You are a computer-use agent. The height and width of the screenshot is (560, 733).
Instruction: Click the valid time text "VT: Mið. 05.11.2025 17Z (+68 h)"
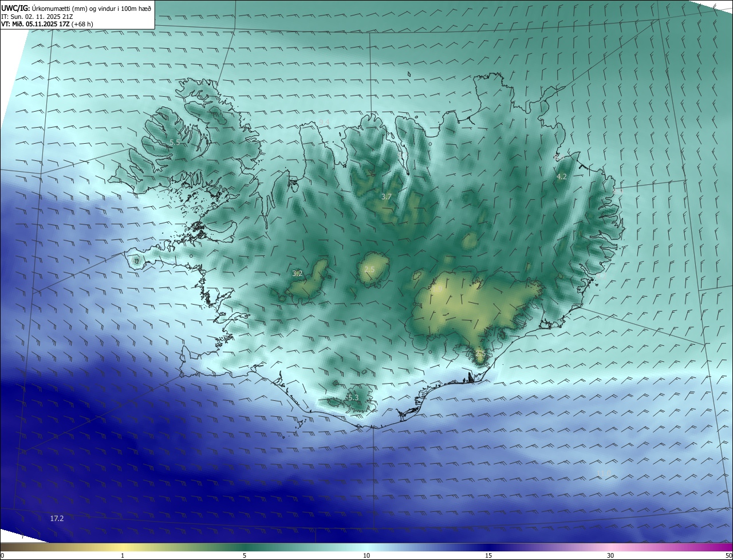click(x=47, y=24)
